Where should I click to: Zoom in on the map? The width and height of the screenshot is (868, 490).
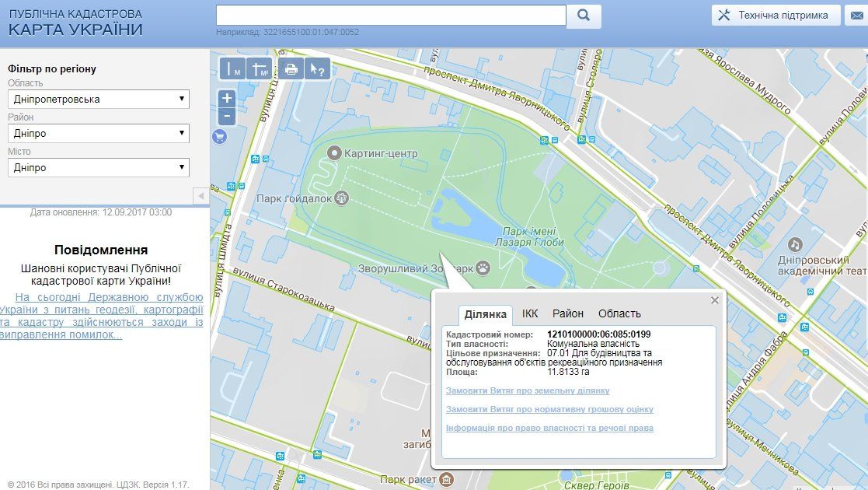(x=227, y=98)
